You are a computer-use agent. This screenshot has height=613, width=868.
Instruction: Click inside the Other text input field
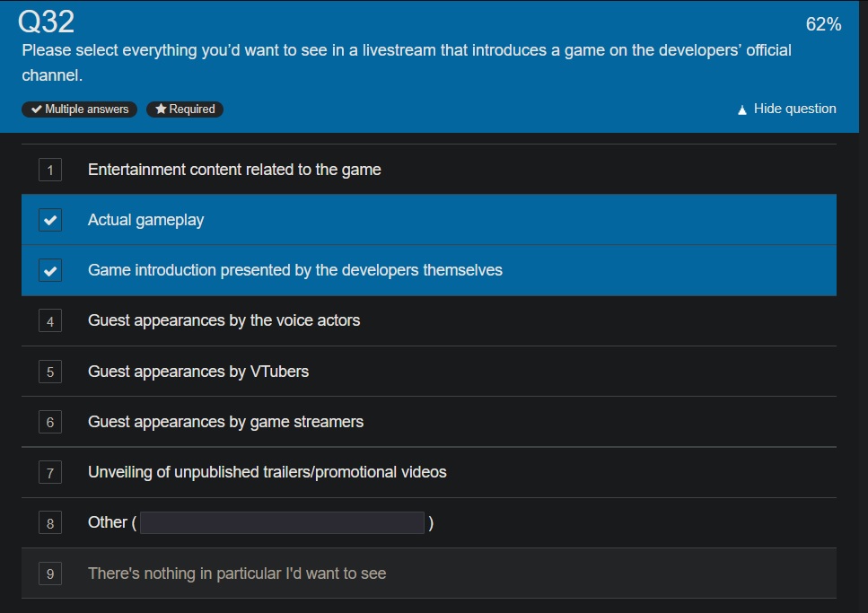(283, 522)
